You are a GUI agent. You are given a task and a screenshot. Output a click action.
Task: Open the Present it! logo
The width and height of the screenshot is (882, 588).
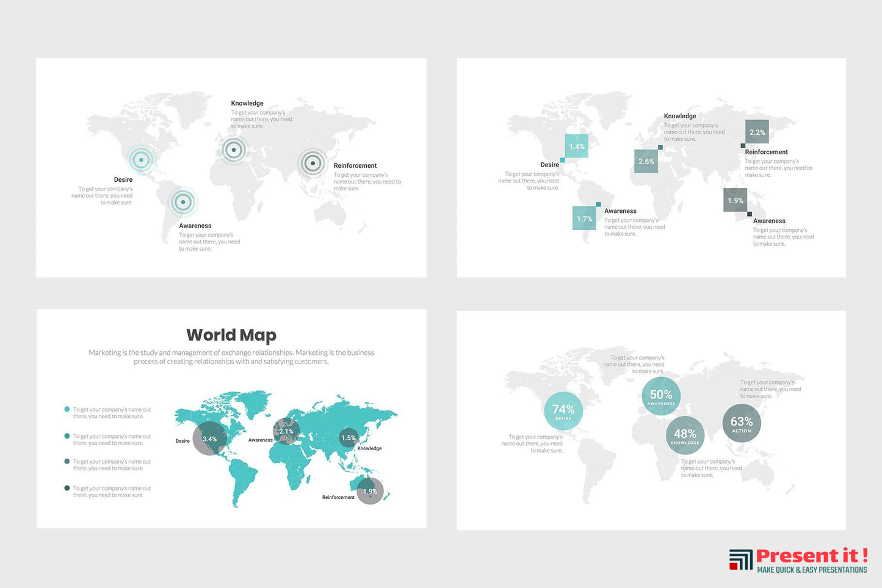coord(798,560)
